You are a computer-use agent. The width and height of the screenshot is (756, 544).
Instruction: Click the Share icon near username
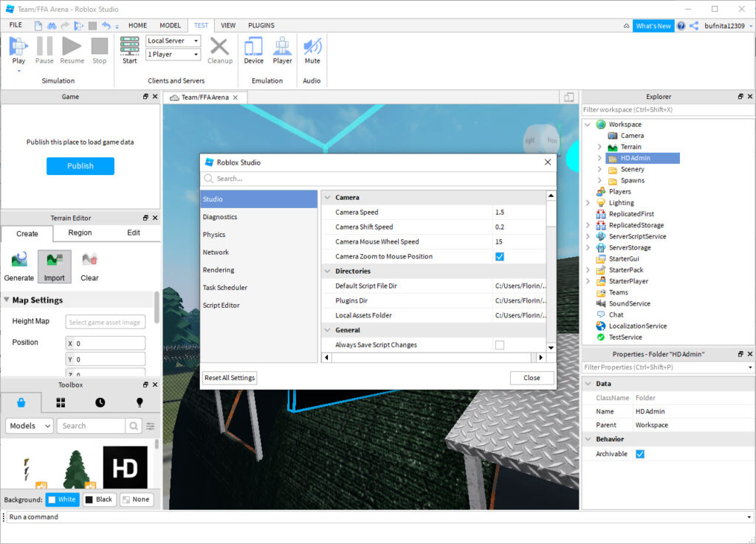[x=694, y=26]
